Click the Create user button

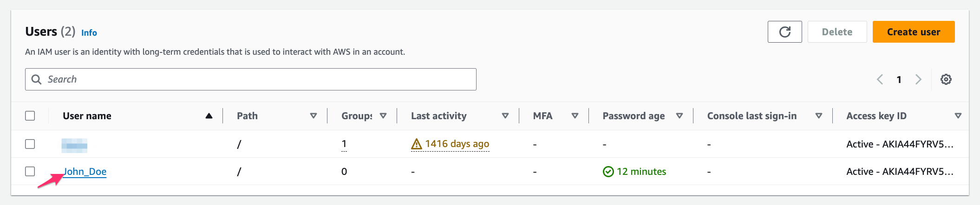click(x=913, y=32)
